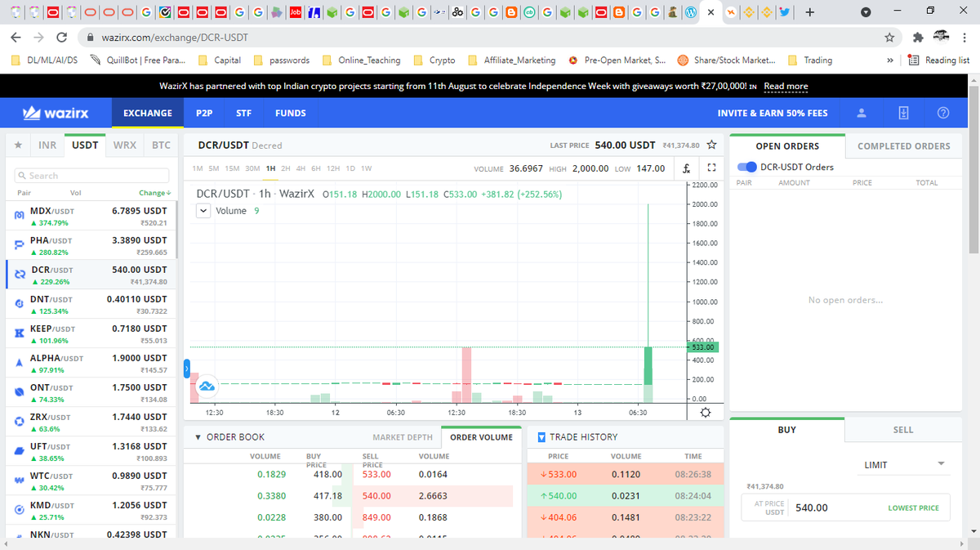This screenshot has height=550, width=980.
Task: Open chart indicators fx icon
Action: 688,168
